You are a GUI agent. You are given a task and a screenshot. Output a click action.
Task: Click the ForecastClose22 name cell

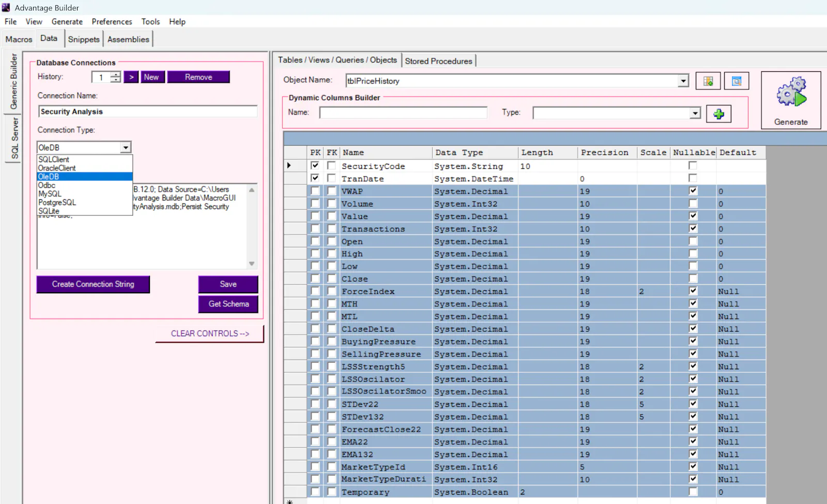pyautogui.click(x=386, y=429)
